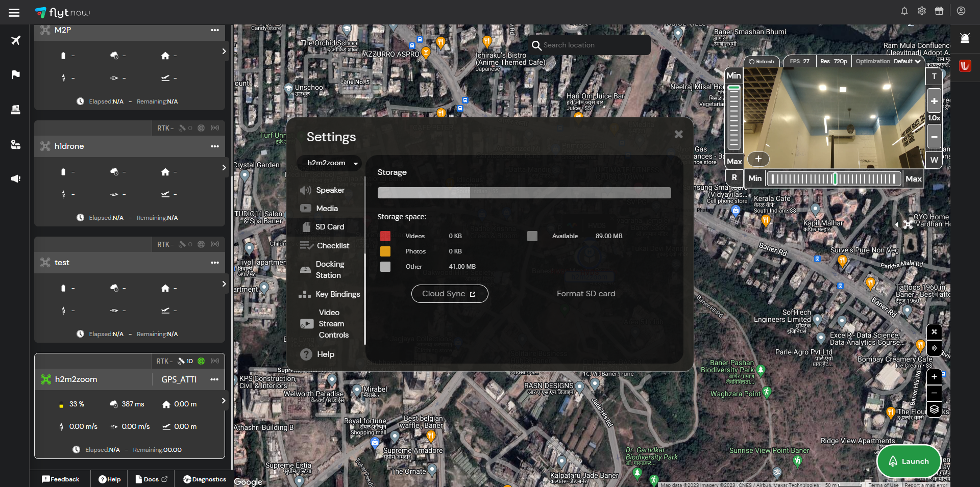Click the Search location field
Screen dimensions: 980x487
pos(592,45)
